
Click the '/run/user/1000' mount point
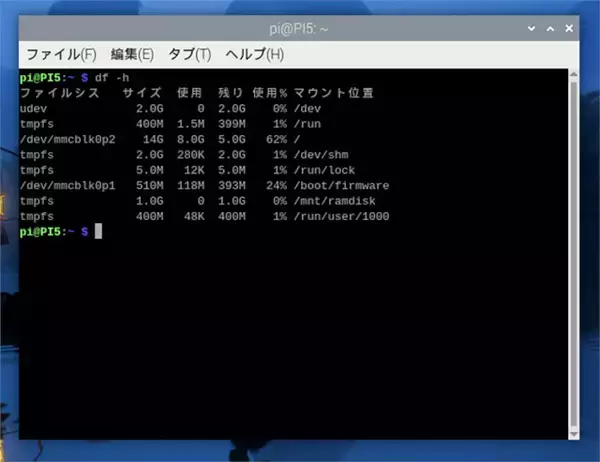(341, 216)
